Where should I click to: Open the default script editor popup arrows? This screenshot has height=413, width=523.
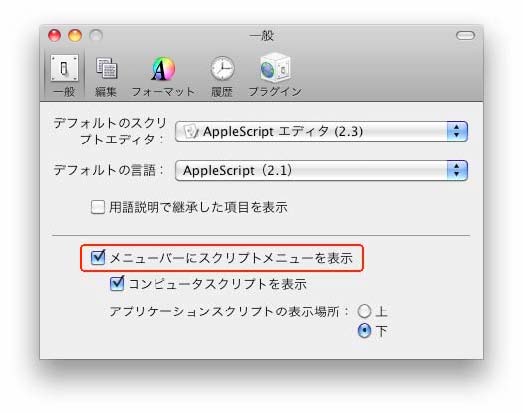[457, 131]
